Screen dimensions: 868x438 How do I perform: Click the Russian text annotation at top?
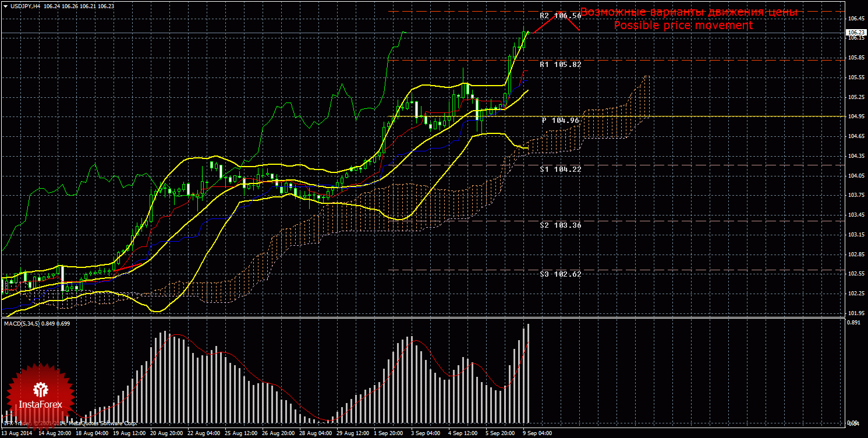click(689, 12)
